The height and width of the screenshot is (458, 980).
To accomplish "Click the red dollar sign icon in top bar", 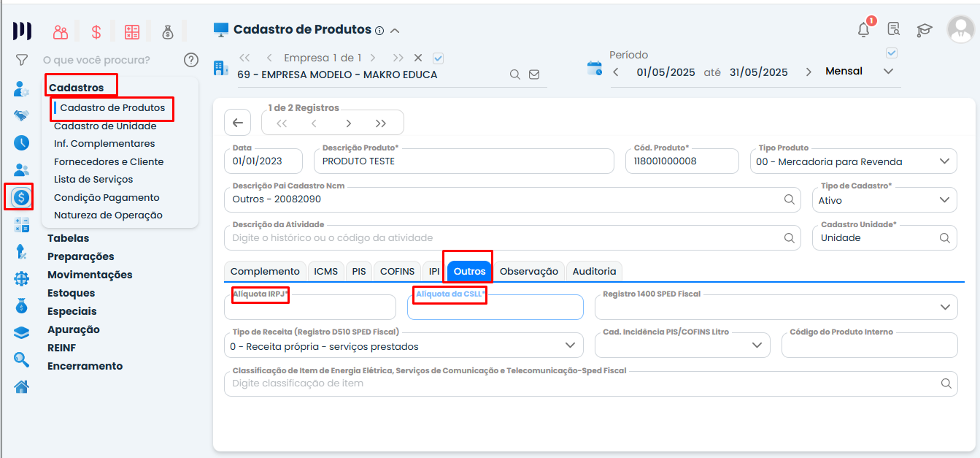I will (96, 31).
